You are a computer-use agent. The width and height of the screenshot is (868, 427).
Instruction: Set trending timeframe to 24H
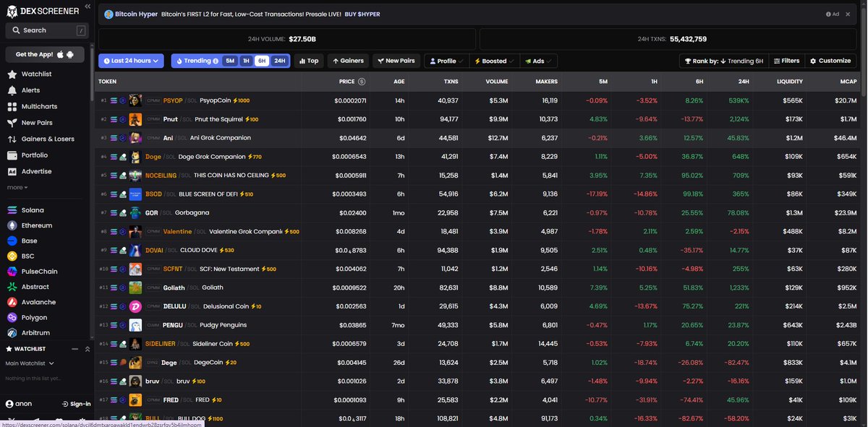point(279,61)
